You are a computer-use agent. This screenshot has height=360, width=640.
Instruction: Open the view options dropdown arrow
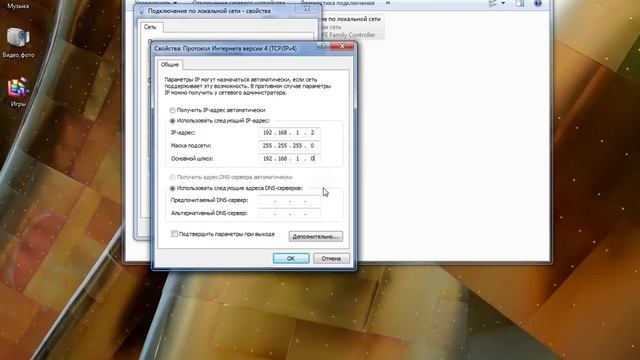coord(503,3)
